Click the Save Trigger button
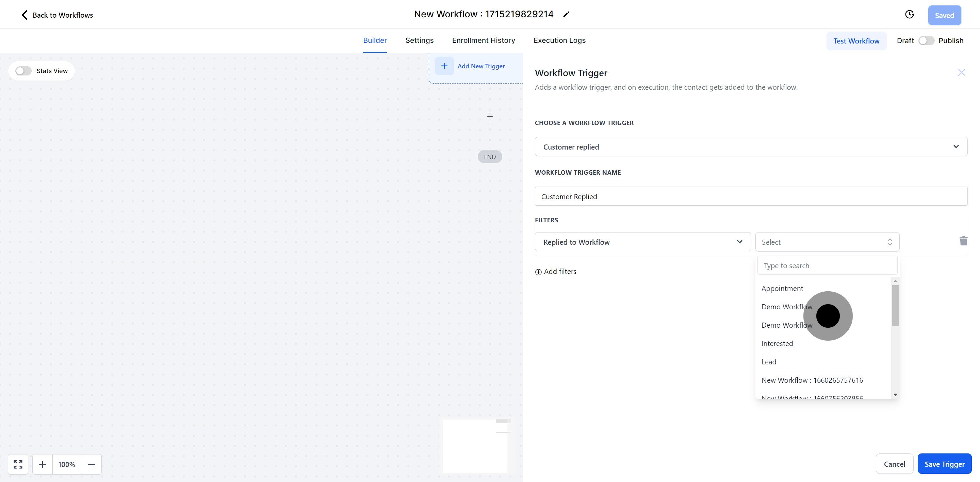Viewport: 980px width, 482px height. pos(945,464)
